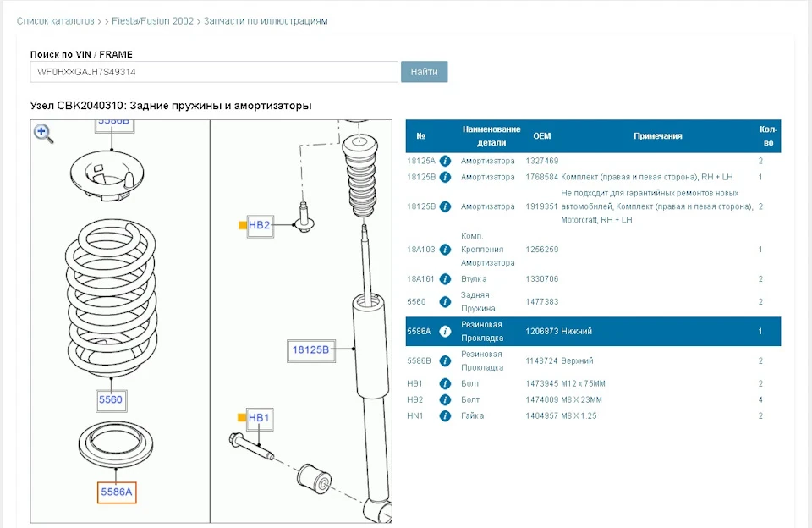Click the note M12 x 75MM
812x528 pixels.
[583, 384]
